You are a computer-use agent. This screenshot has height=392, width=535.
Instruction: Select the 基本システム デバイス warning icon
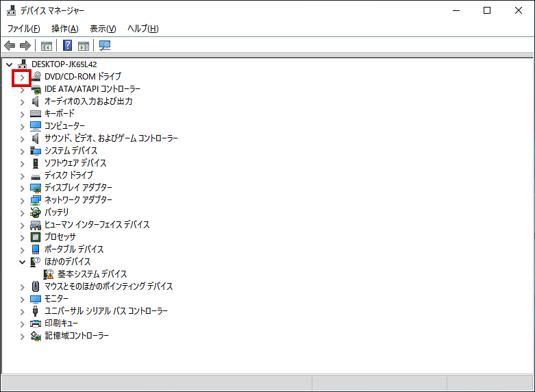pos(49,274)
